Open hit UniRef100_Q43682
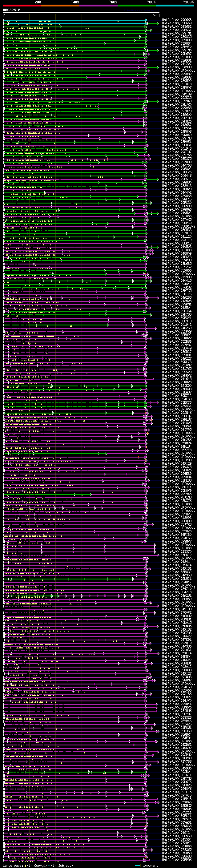197x868 pixels. tap(177, 26)
